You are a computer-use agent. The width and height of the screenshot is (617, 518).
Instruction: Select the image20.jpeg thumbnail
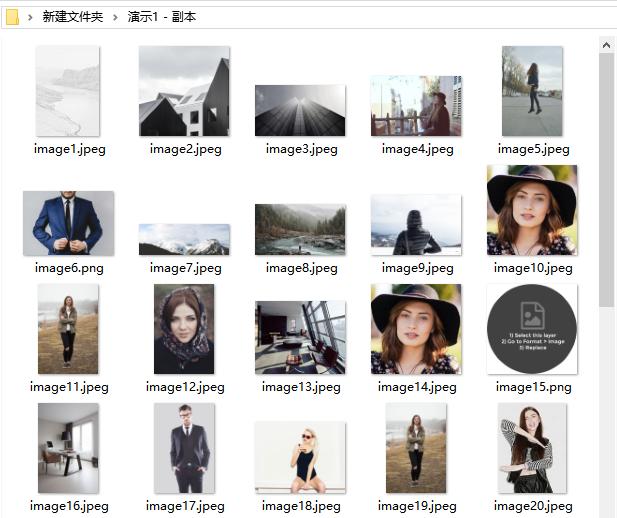531,448
